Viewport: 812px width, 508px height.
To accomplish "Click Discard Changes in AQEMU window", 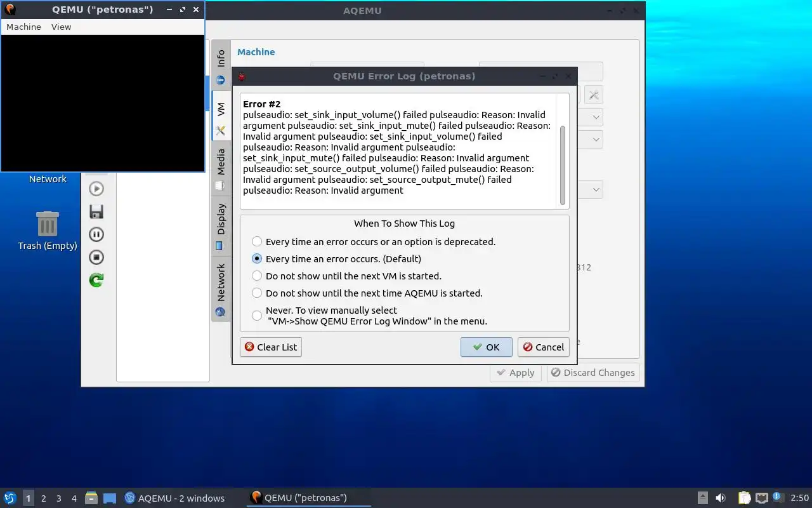I will tap(593, 373).
